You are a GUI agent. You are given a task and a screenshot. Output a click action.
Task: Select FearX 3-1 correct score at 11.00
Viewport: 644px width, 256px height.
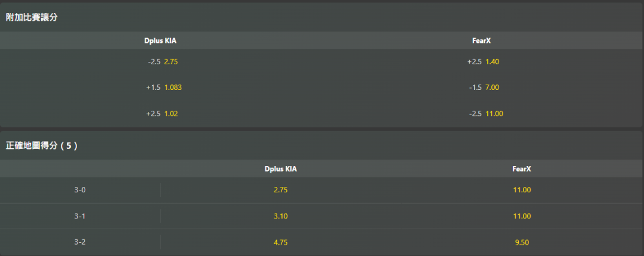coord(522,216)
